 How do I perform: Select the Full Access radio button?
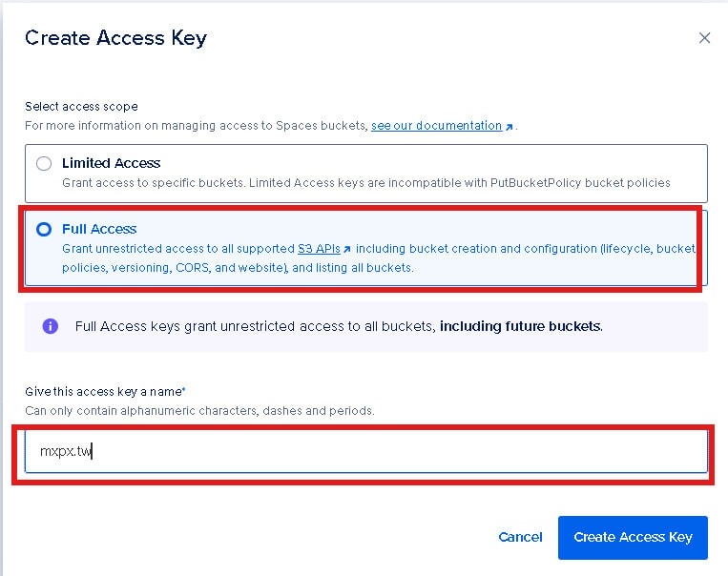point(44,229)
